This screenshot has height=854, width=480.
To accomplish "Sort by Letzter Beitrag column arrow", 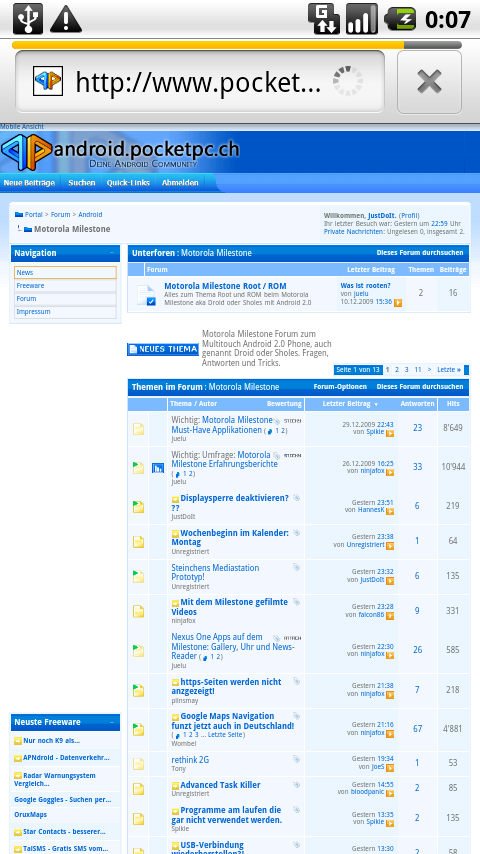I will click(376, 405).
